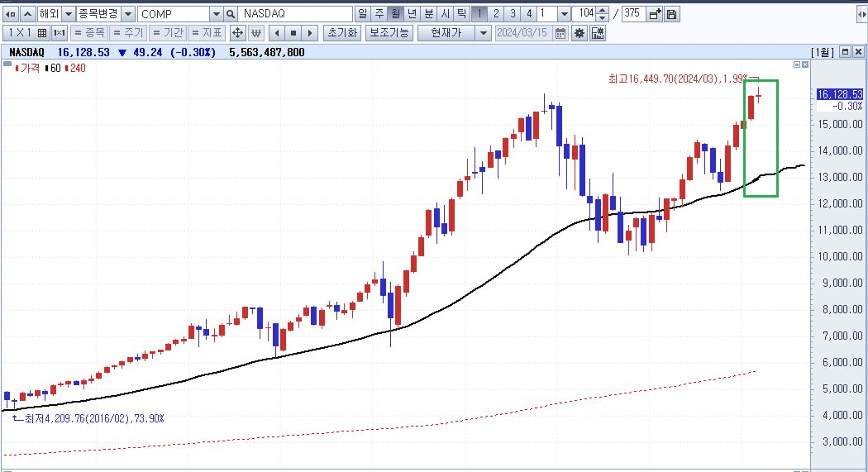This screenshot has height=472, width=868.
Task: Choose interval preset 3
Action: pos(513,14)
